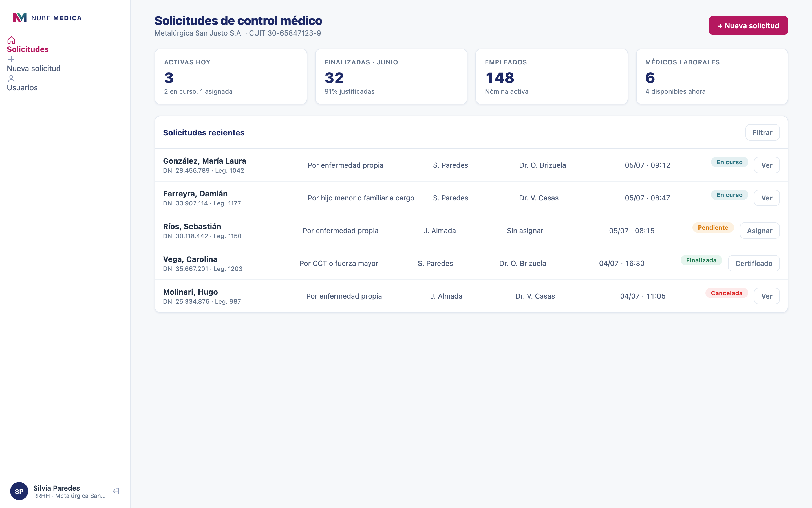Click the home icon above Solicitudes

point(11,40)
